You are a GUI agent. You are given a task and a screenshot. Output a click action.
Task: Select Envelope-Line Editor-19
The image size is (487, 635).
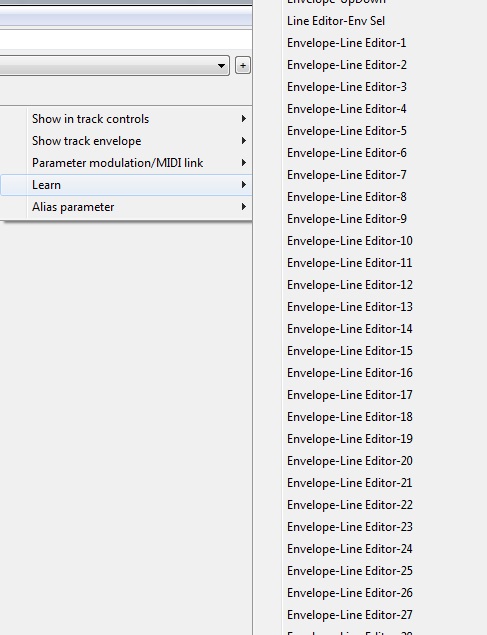click(x=350, y=439)
